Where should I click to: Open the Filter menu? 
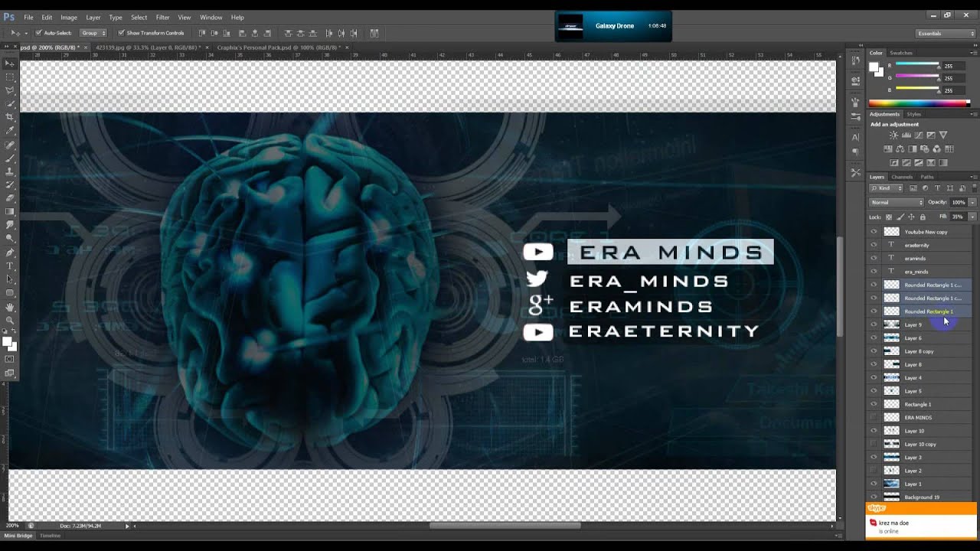(162, 17)
